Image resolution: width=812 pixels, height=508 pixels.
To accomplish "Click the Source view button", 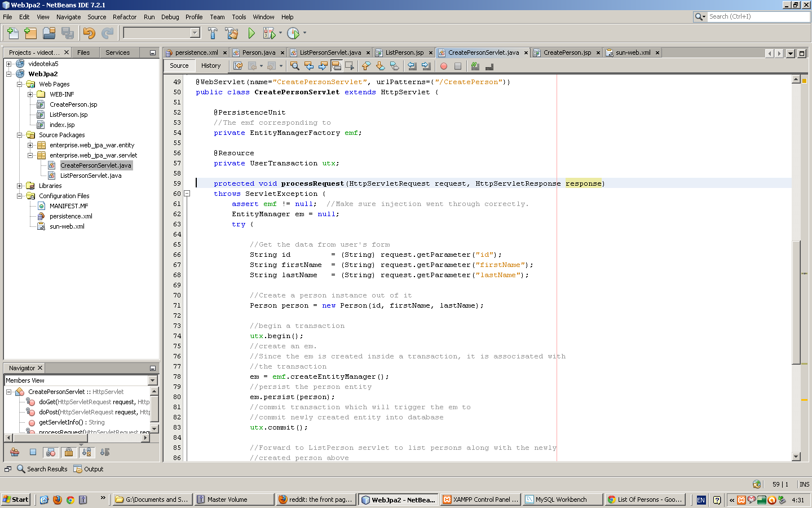I will (179, 65).
